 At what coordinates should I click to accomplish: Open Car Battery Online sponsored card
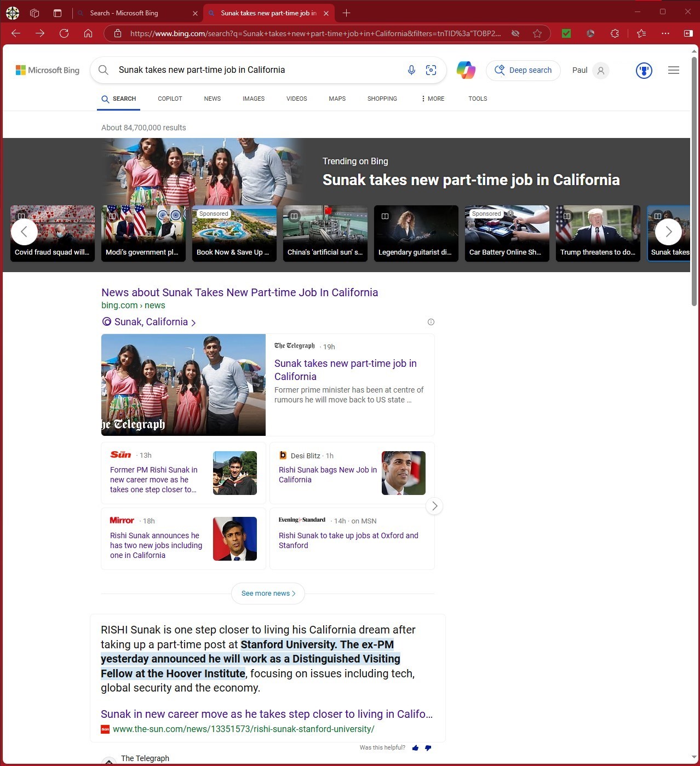(507, 233)
